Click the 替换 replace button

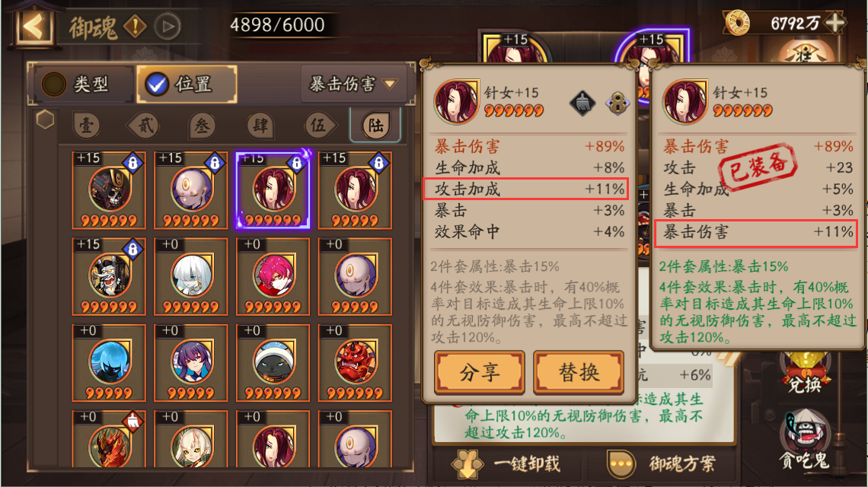pos(579,372)
